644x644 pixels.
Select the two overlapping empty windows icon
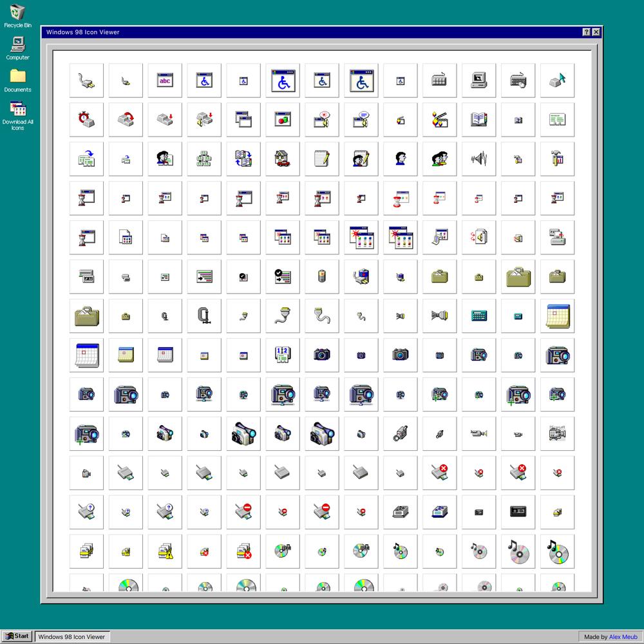point(243,120)
